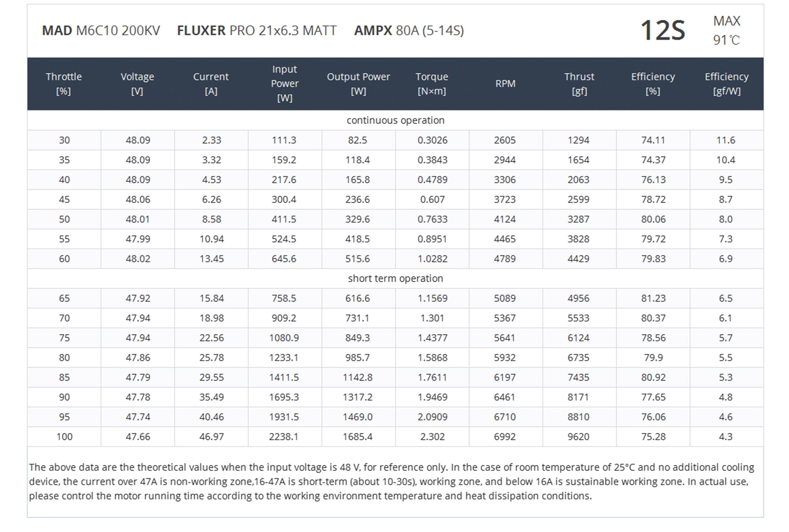Select the Efficiency [%] column header

pyautogui.click(x=653, y=84)
